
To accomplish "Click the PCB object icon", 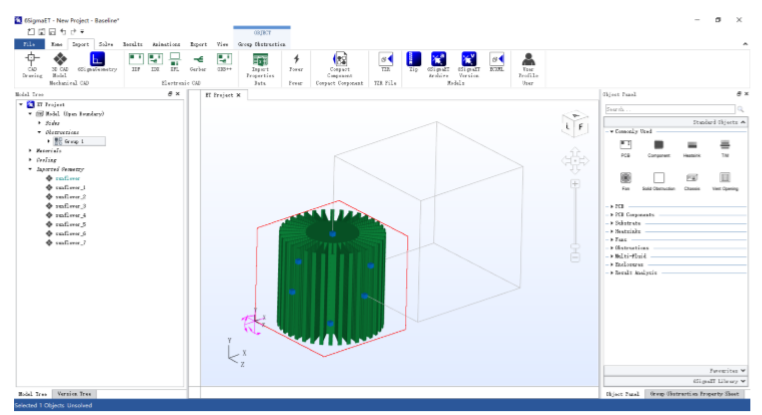I will coord(625,148).
